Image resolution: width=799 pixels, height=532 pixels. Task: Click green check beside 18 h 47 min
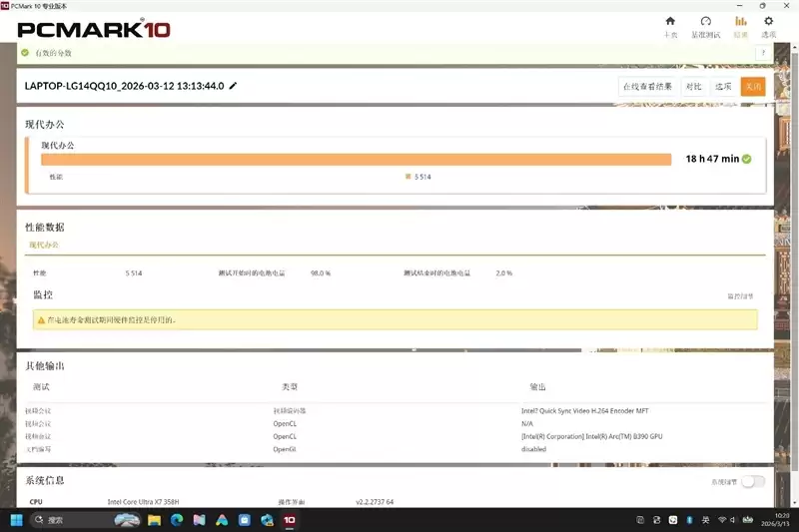(746, 159)
